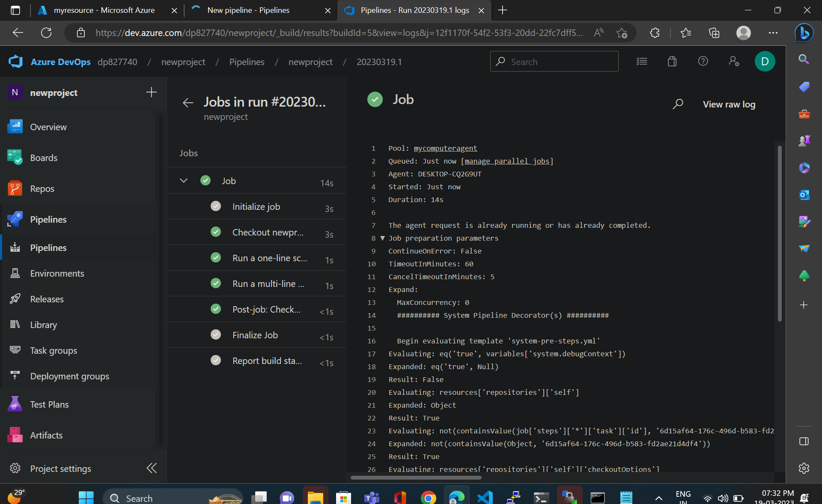822x504 pixels.
Task: Open Edge Settings and more menu
Action: pyautogui.click(x=773, y=33)
